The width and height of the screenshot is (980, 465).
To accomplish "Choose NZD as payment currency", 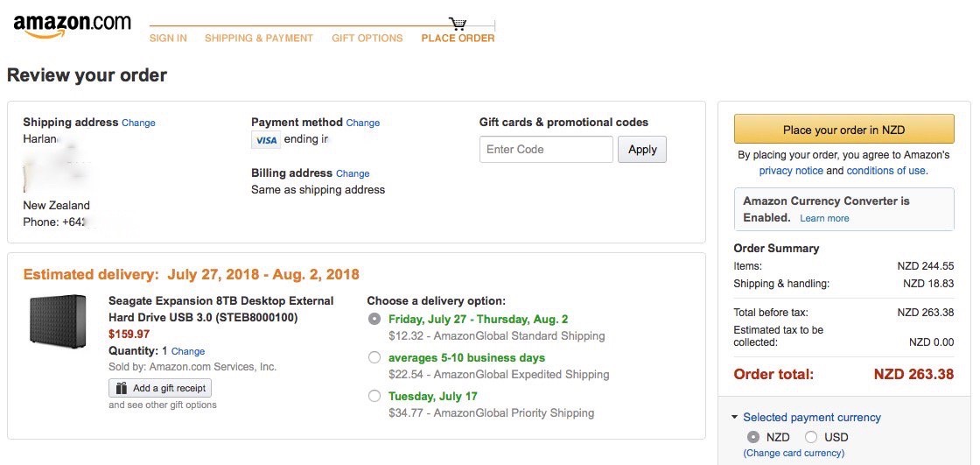I will [x=752, y=437].
